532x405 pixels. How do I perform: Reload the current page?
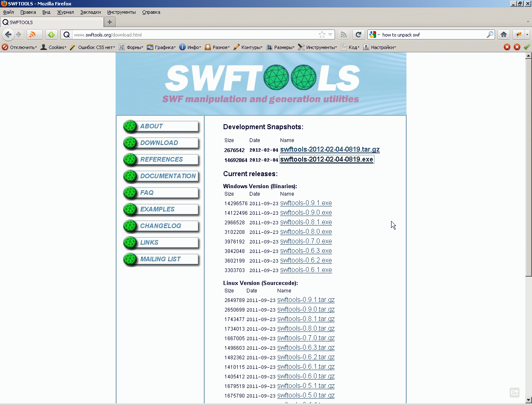click(358, 34)
